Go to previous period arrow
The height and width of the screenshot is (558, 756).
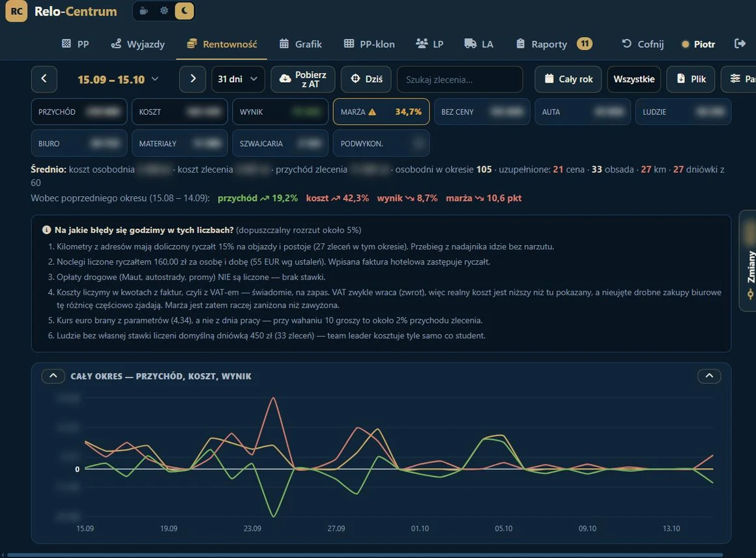point(44,79)
